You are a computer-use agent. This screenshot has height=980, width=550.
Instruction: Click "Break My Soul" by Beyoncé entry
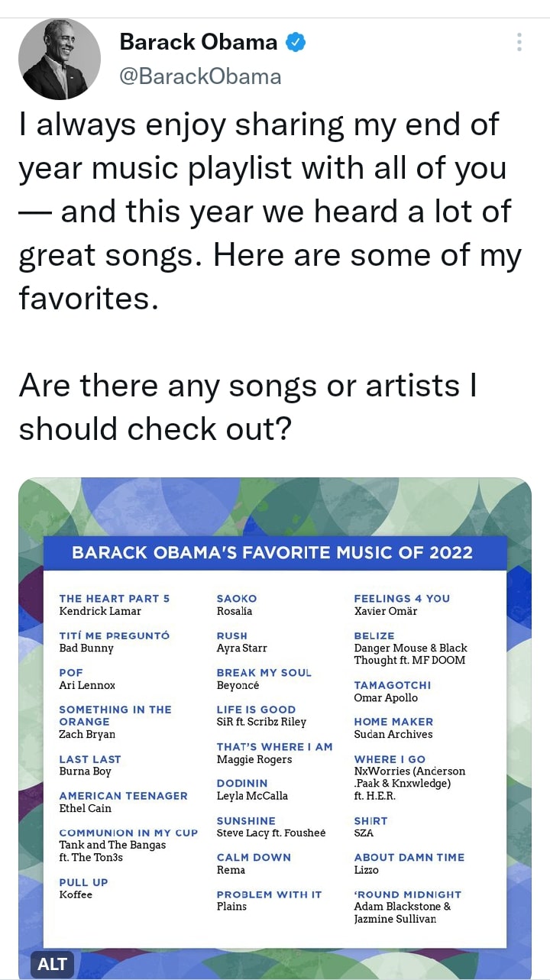264,678
